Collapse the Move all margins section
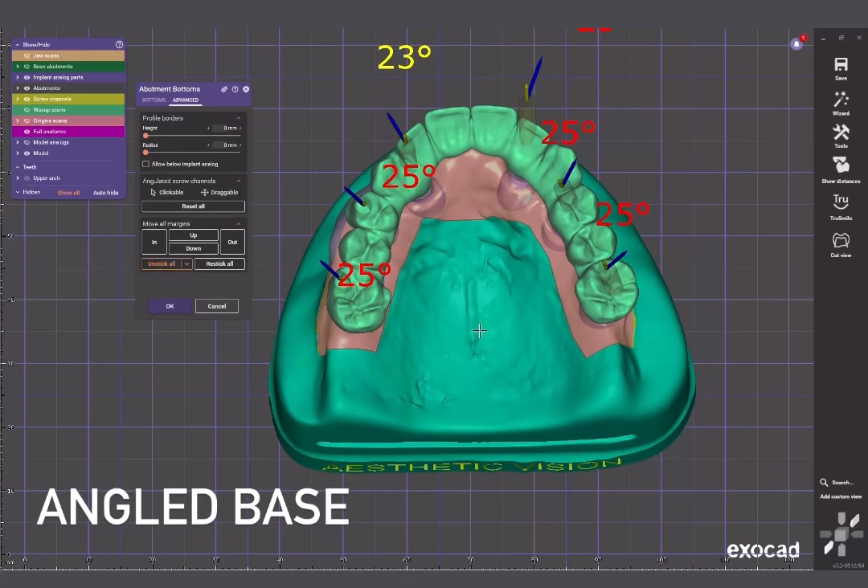 (x=239, y=224)
